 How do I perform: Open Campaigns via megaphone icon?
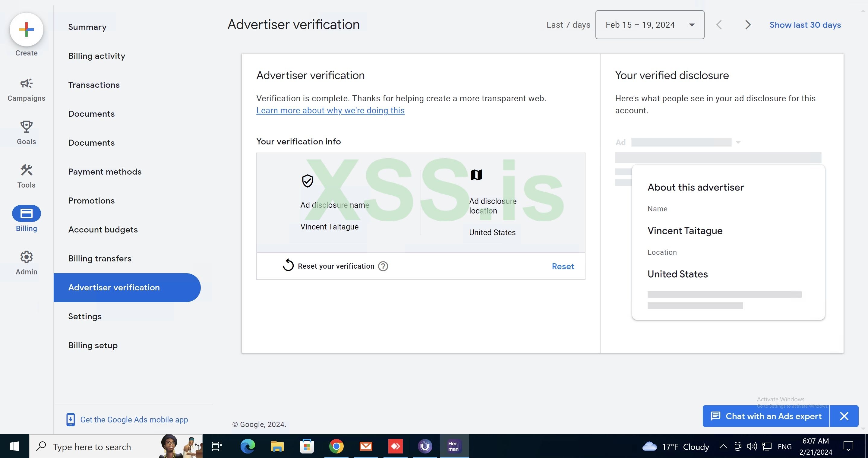[x=26, y=84]
